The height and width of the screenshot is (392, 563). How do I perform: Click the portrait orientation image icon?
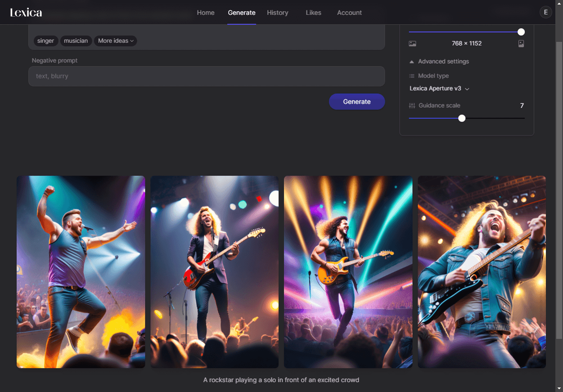(521, 44)
